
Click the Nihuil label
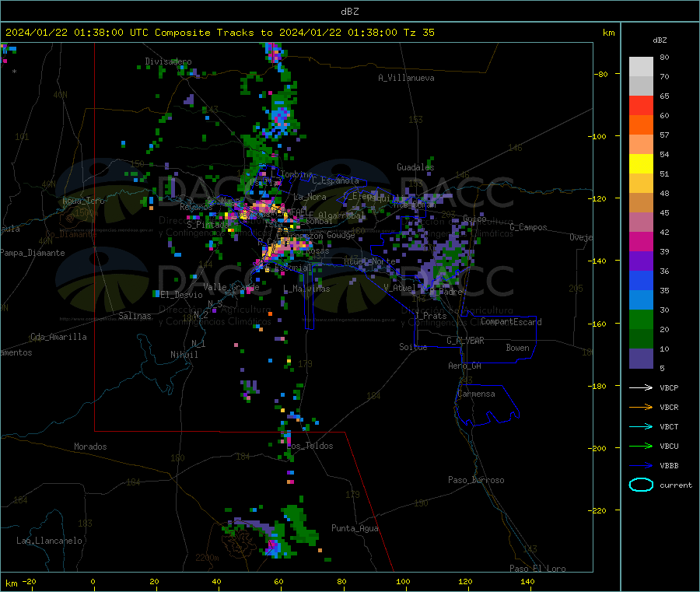click(184, 355)
